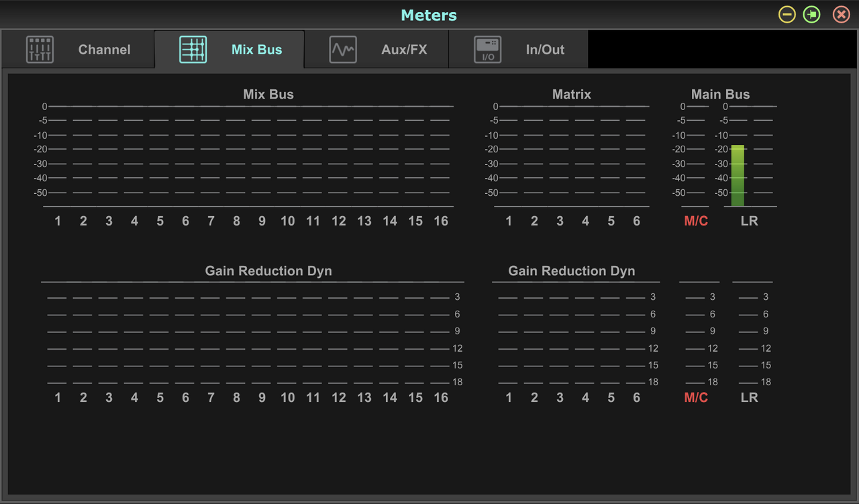Image resolution: width=859 pixels, height=504 pixels.
Task: Click the LR label under gain reduction
Action: coord(749,397)
